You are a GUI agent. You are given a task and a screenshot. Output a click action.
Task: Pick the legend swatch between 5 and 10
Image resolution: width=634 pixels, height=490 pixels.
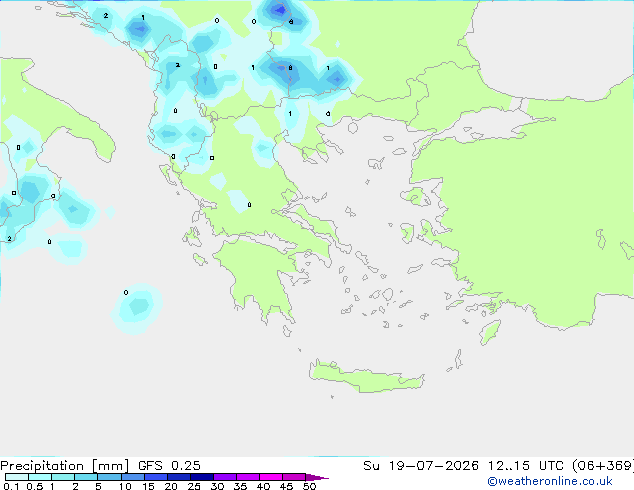point(109,477)
